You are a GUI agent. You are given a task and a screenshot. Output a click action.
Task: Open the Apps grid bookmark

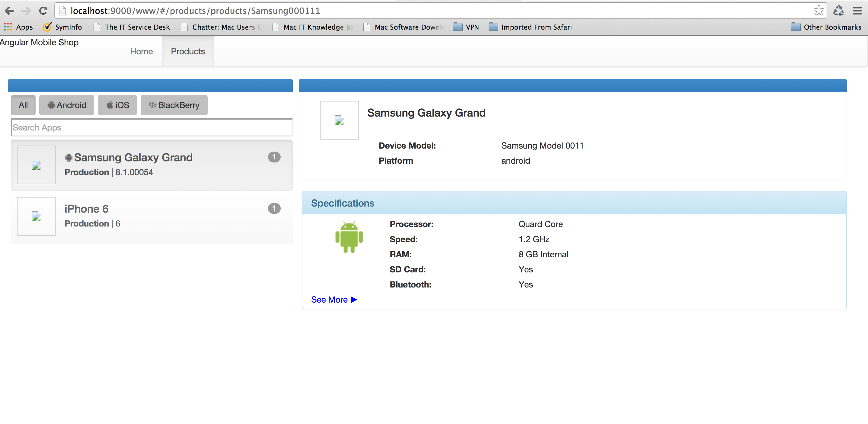pyautogui.click(x=18, y=27)
